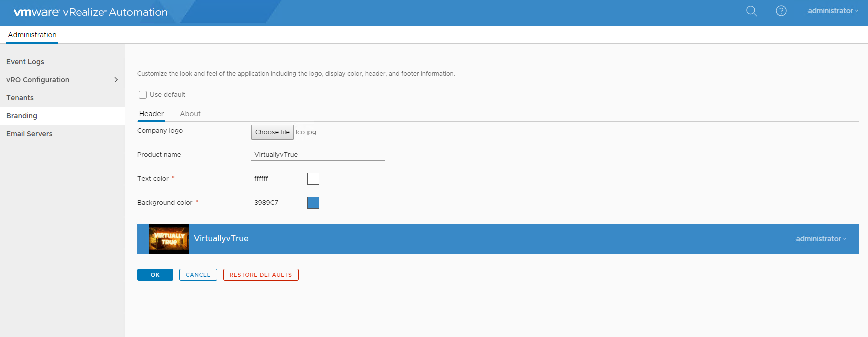Open administrator dropdown in the preview banner
868x337 pixels.
pyautogui.click(x=821, y=239)
